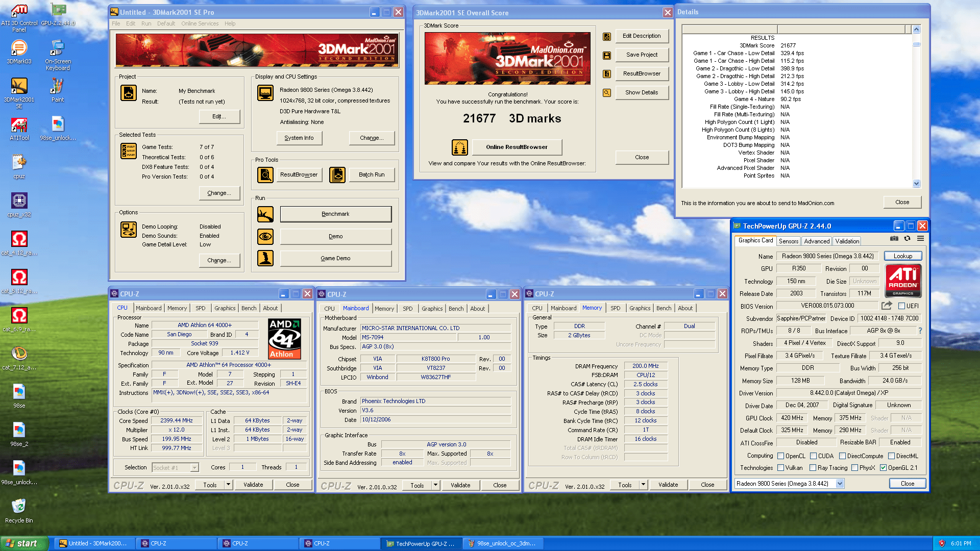Open 98se_unlock_oc_3dm taskbar item

pos(503,544)
